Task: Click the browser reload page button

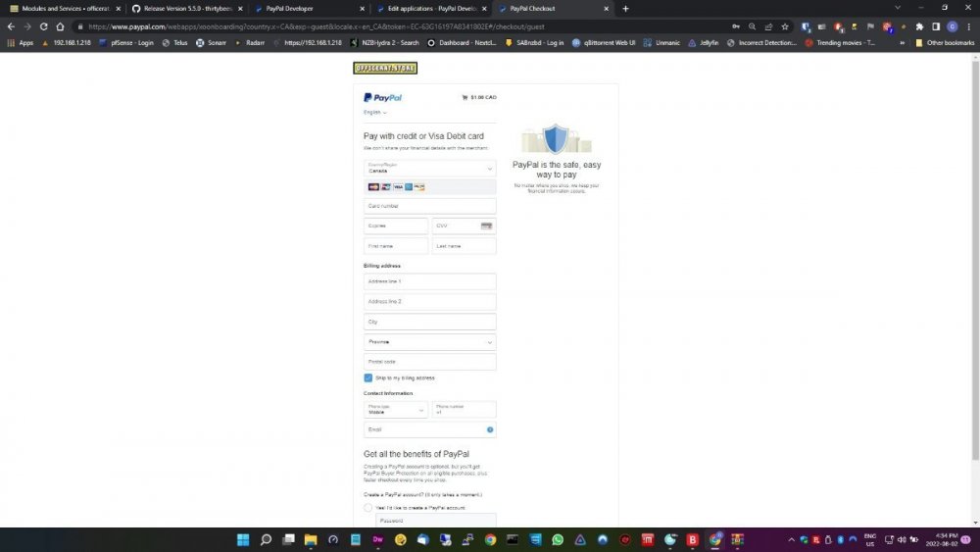Action: click(x=44, y=26)
